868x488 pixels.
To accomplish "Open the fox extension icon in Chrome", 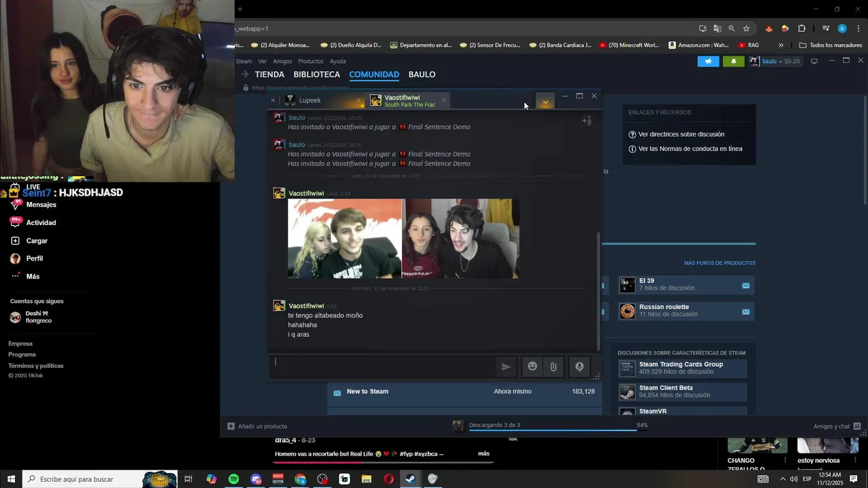I will tap(768, 28).
